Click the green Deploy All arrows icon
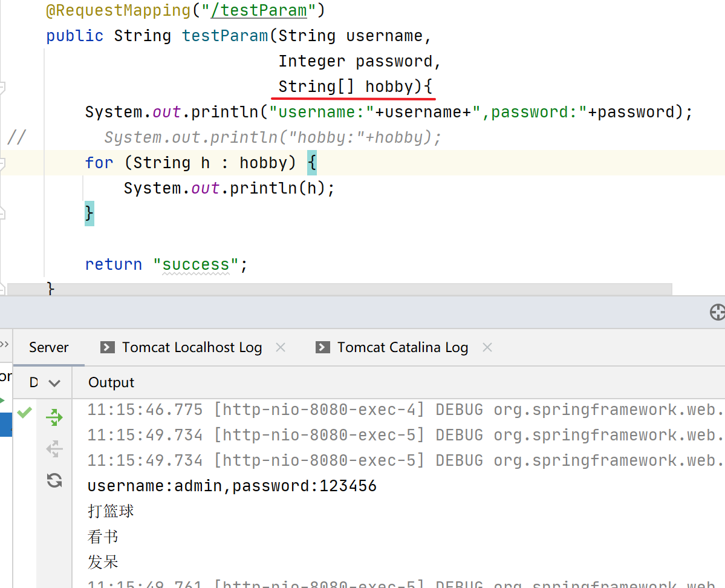Viewport: 725px width, 588px height. click(54, 417)
